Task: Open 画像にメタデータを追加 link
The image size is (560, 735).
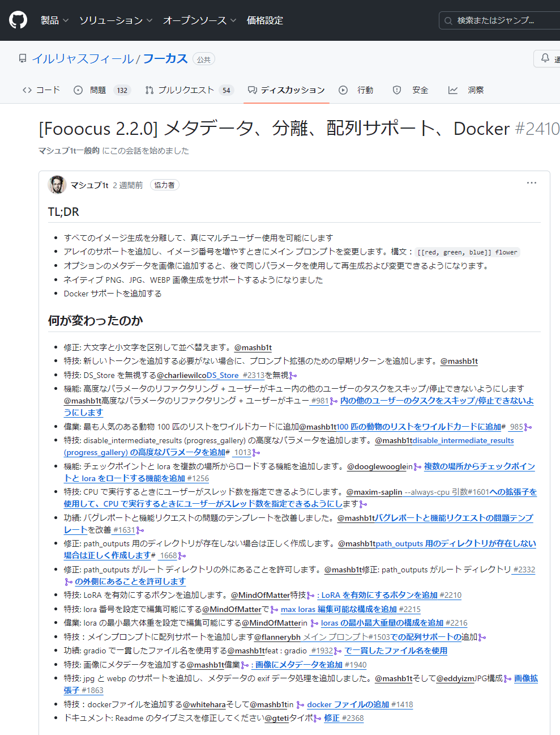Action: 298,665
